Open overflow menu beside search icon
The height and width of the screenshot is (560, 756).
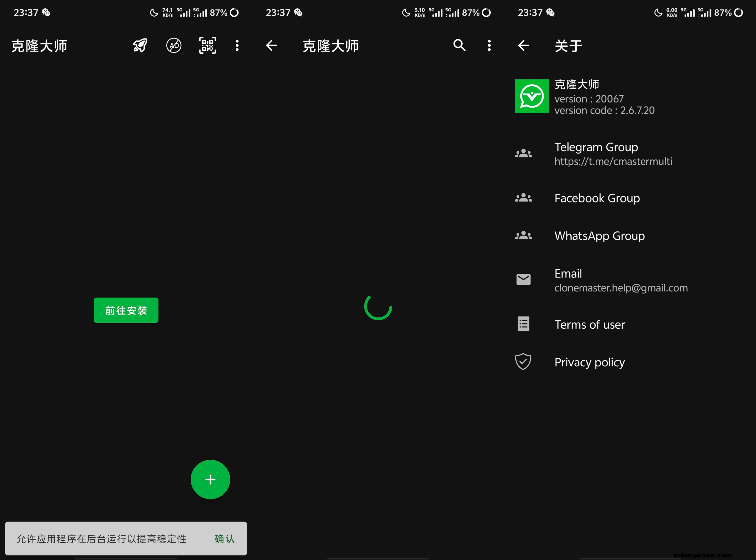[489, 45]
